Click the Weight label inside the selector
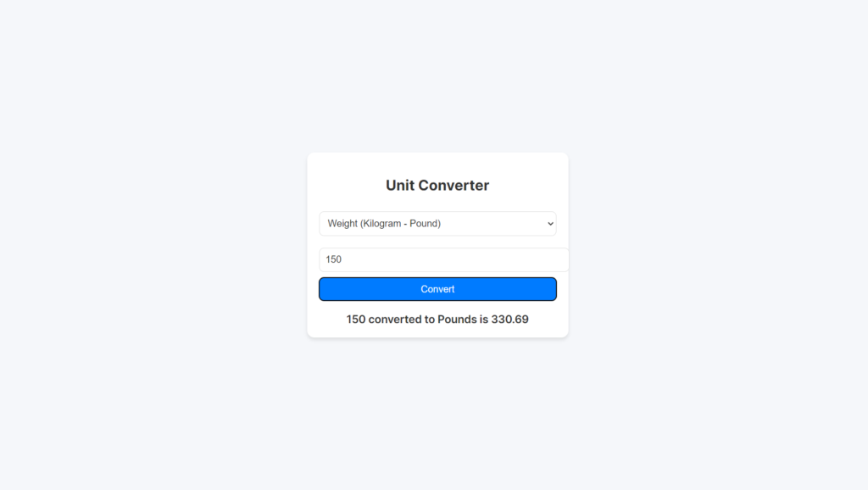Image resolution: width=868 pixels, height=490 pixels. 343,224
